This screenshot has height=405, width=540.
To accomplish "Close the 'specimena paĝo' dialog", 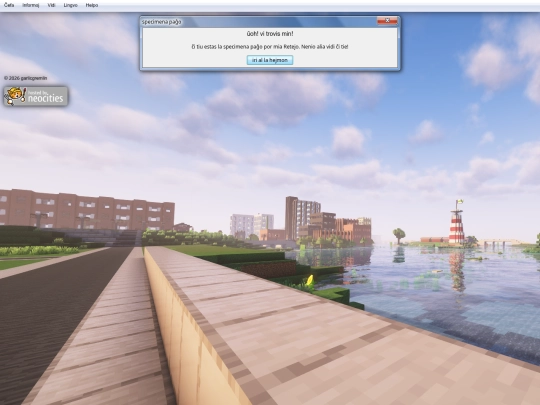I will pyautogui.click(x=387, y=21).
